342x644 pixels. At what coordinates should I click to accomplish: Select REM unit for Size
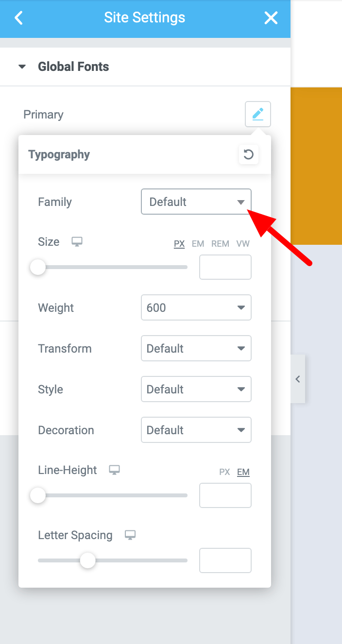pyautogui.click(x=220, y=244)
